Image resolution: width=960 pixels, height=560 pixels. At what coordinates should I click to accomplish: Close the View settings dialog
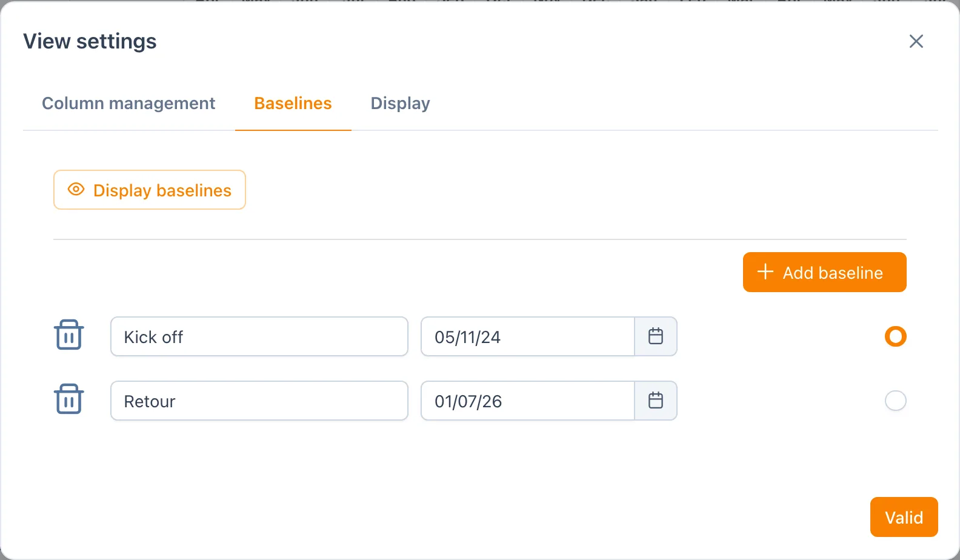coord(916,41)
